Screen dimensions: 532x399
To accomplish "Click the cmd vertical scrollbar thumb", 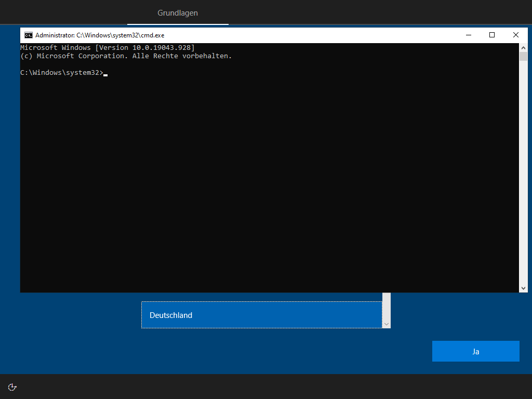I will click(x=523, y=56).
